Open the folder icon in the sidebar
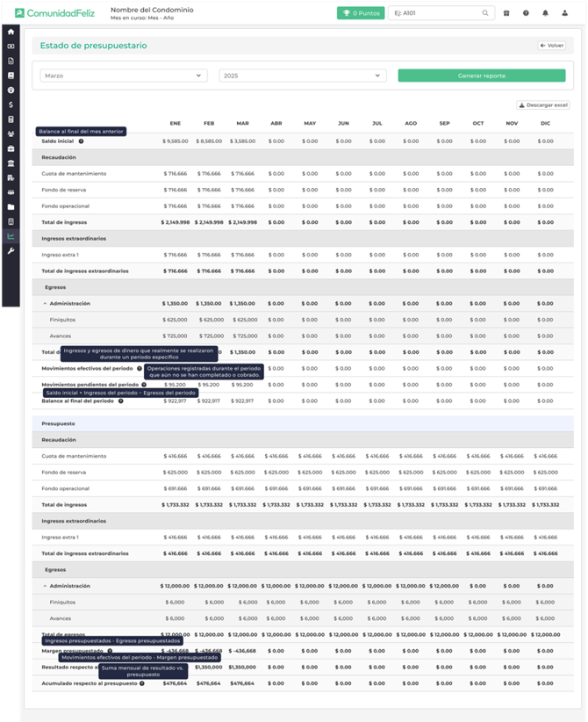 [11, 206]
